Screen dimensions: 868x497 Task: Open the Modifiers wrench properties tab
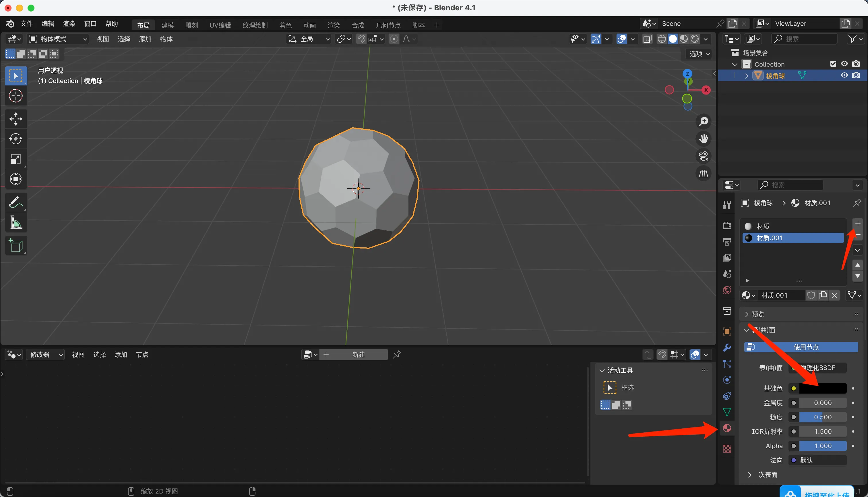(727, 348)
